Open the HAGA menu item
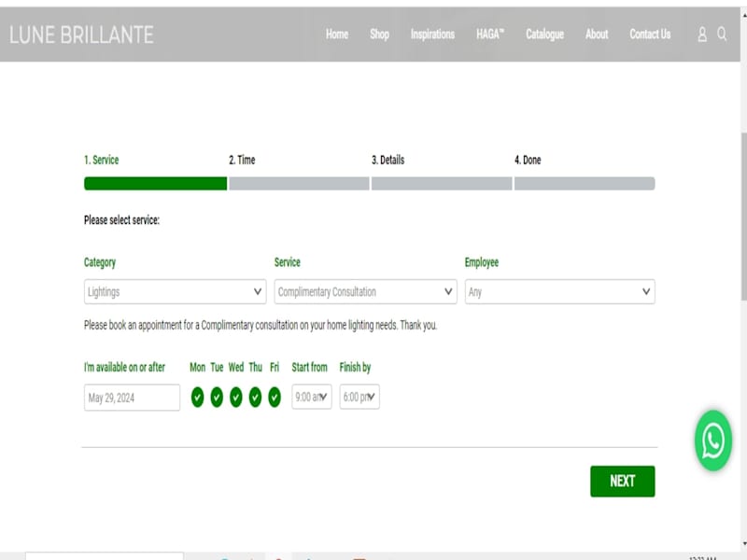Image resolution: width=747 pixels, height=560 pixels. coord(490,35)
